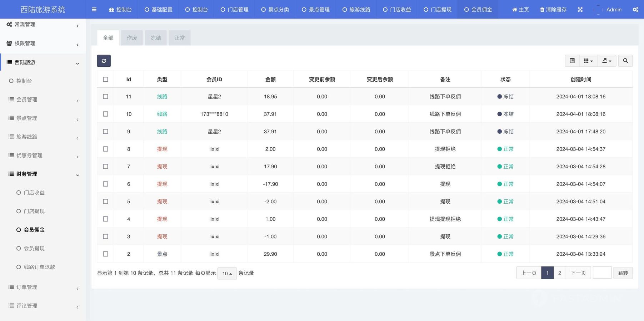Screen dimensions: 644x321
Task: Tick the checkbox for row Id 11
Action: tap(105, 97)
